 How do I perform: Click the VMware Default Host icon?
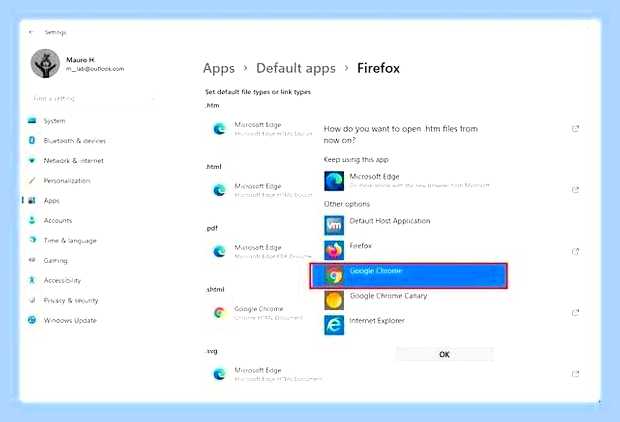point(334,225)
